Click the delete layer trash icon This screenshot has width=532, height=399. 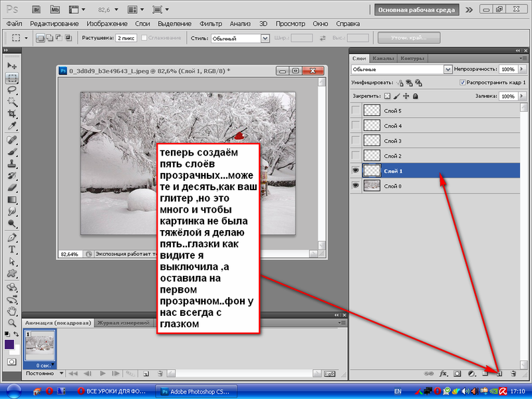(513, 374)
